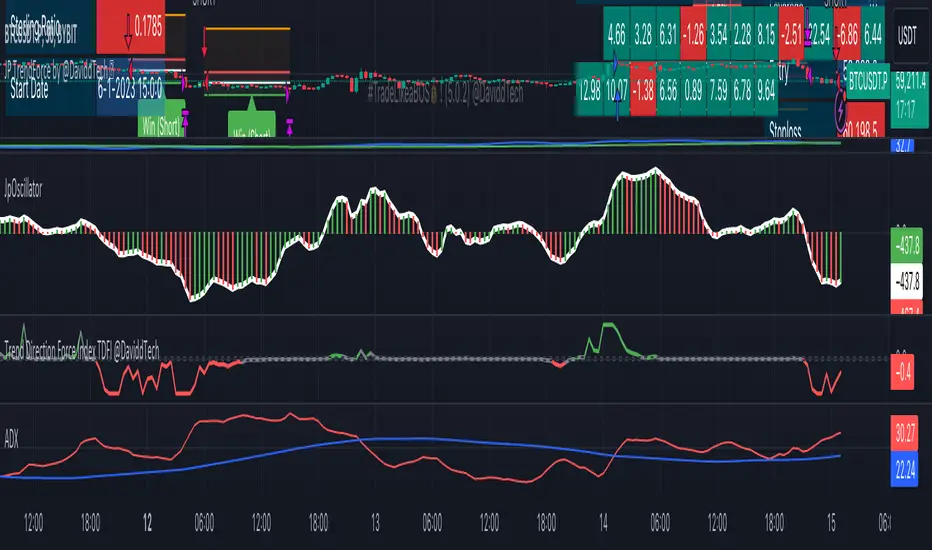Click the bold 12 date on time axis
The image size is (932, 550).
(147, 523)
